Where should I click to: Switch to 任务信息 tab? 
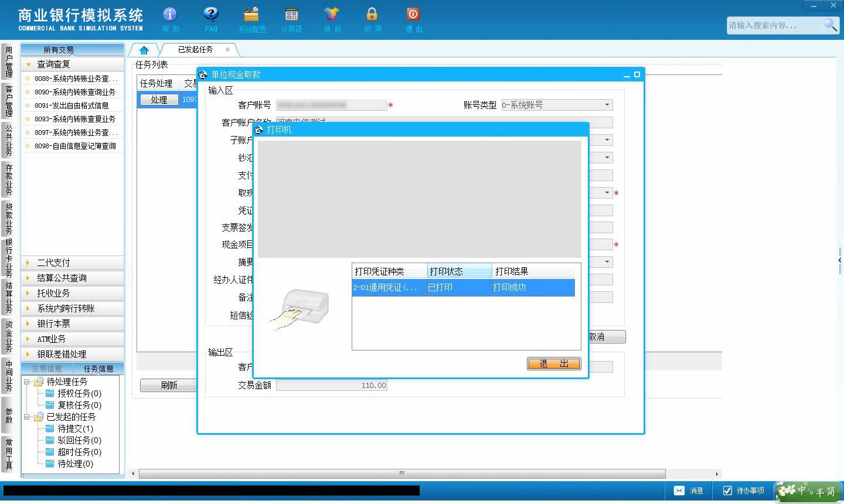tap(98, 369)
